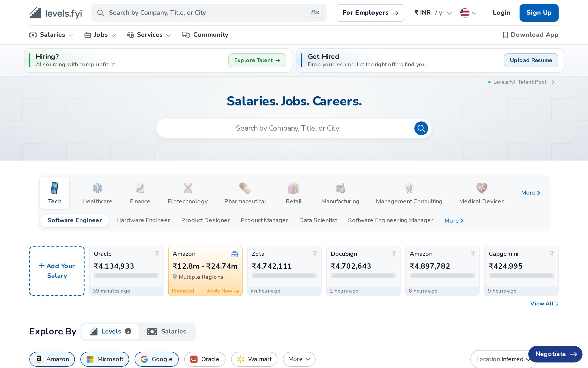Click the blue search magnifier button
The image size is (588, 368).
coord(421,128)
